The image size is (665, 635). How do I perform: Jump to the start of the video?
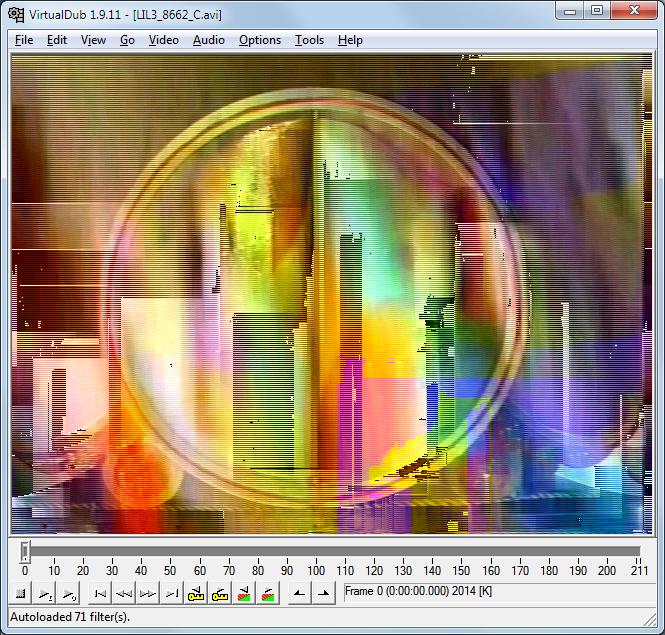[100, 593]
